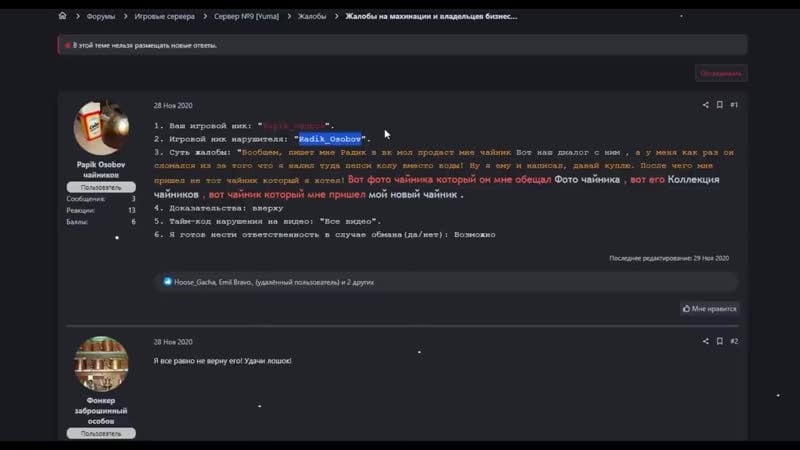This screenshot has height=450, width=800.
Task: Open the Игровые сервера breadcrumb
Action: point(164,16)
